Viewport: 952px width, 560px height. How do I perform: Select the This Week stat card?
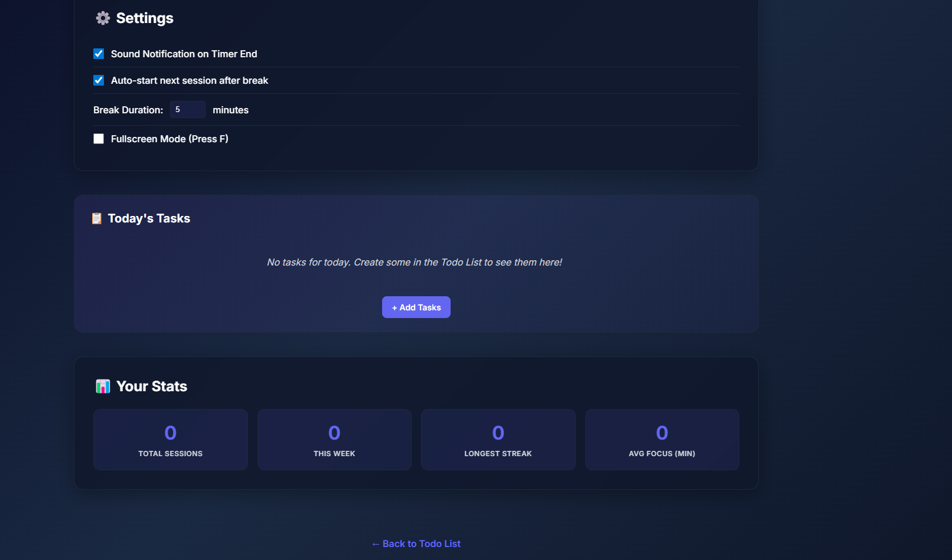(x=334, y=440)
